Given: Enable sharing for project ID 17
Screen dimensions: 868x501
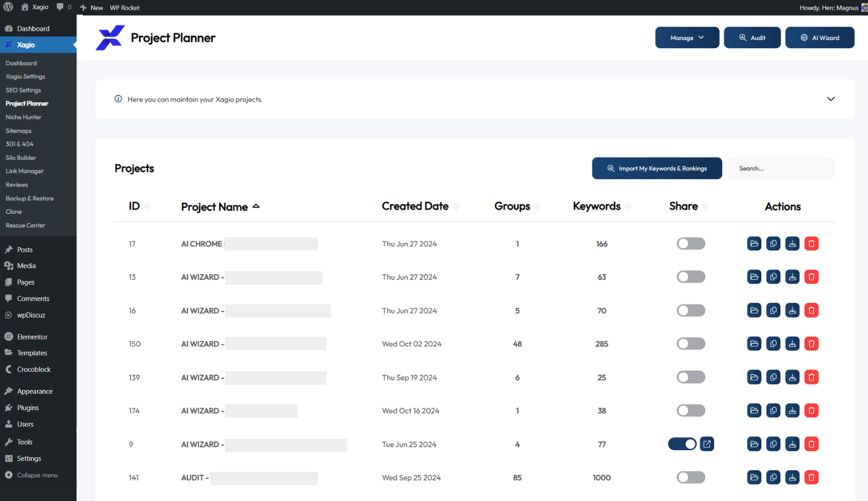Looking at the screenshot, I should coord(691,244).
